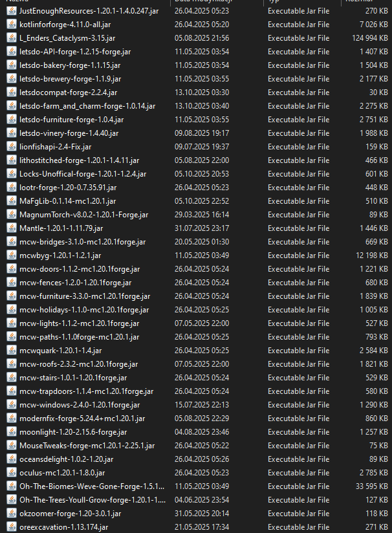Click the Oh-The-Trees-Youll-Grow-forge file name

coord(93,500)
